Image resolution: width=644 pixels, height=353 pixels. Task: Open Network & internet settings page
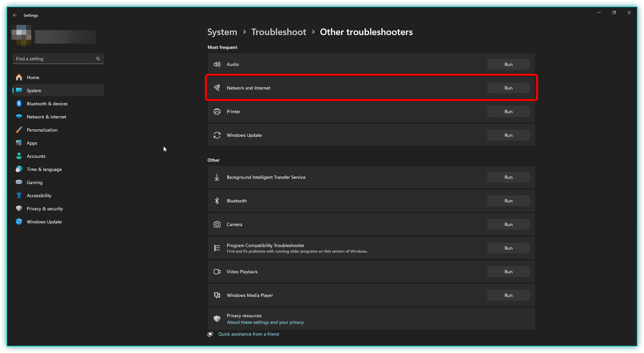tap(46, 117)
